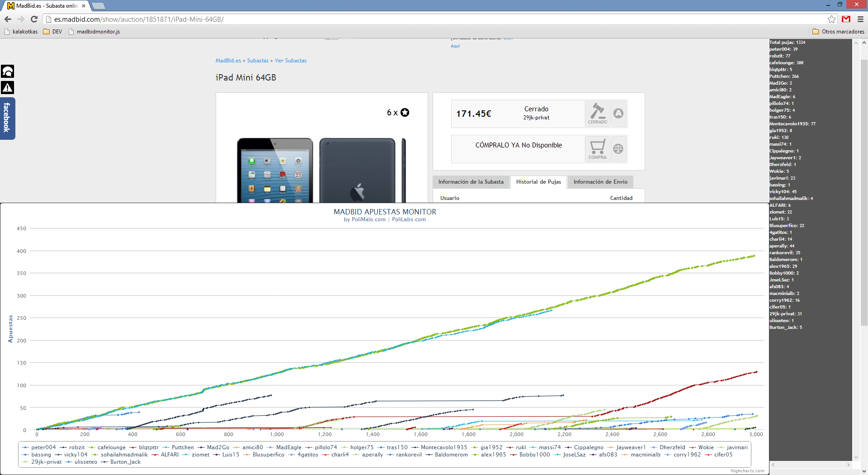This screenshot has width=868, height=475.
Task: Toggle robzit series in chart legend
Action: [72, 447]
